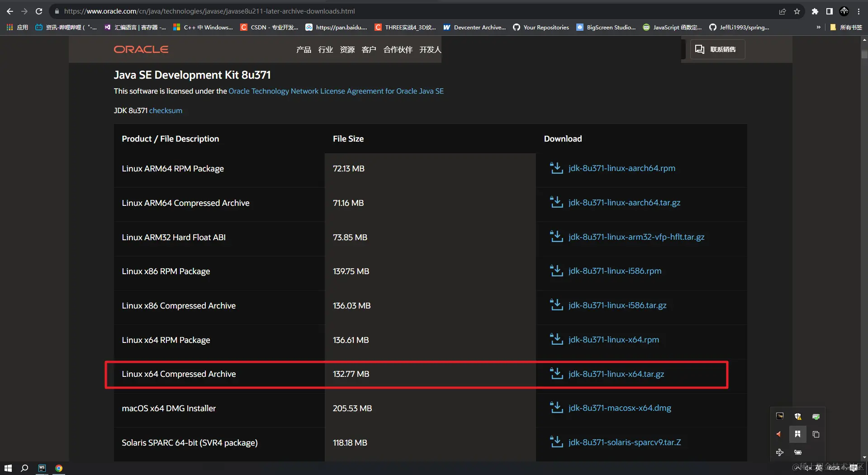Open the Devcenter Archive bookmark
Viewport: 868px width, 475px height.
click(x=474, y=27)
